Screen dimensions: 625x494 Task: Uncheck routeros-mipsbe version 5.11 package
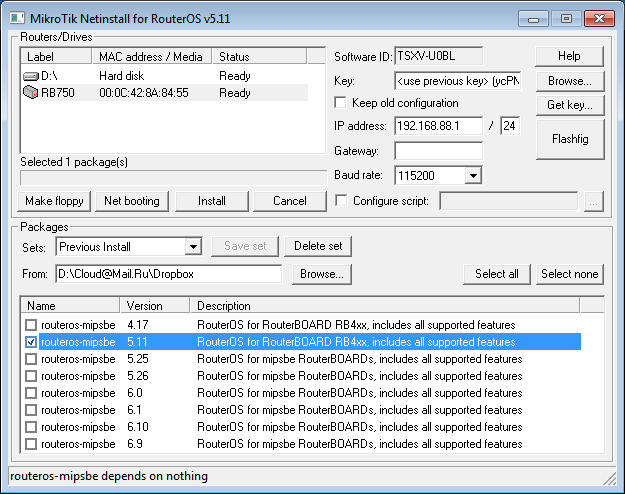tap(31, 342)
